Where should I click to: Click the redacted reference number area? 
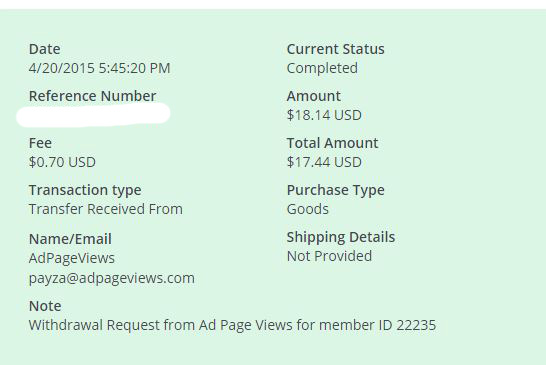pyautogui.click(x=93, y=115)
